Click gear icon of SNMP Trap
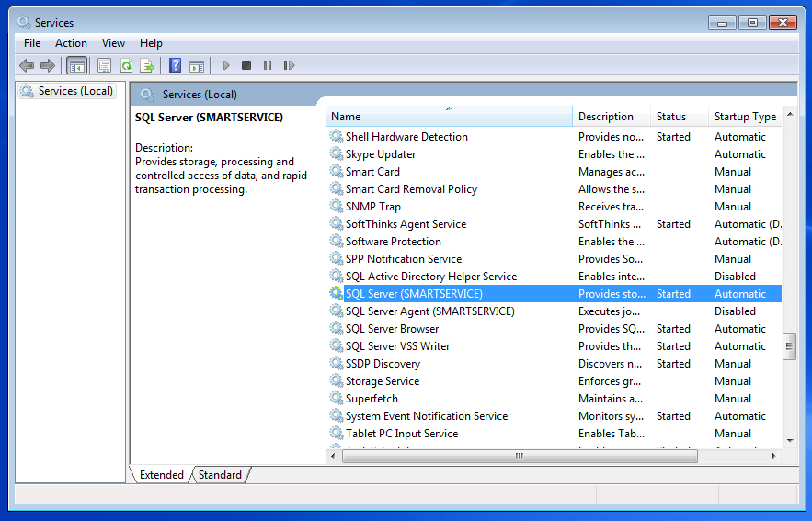 337,206
